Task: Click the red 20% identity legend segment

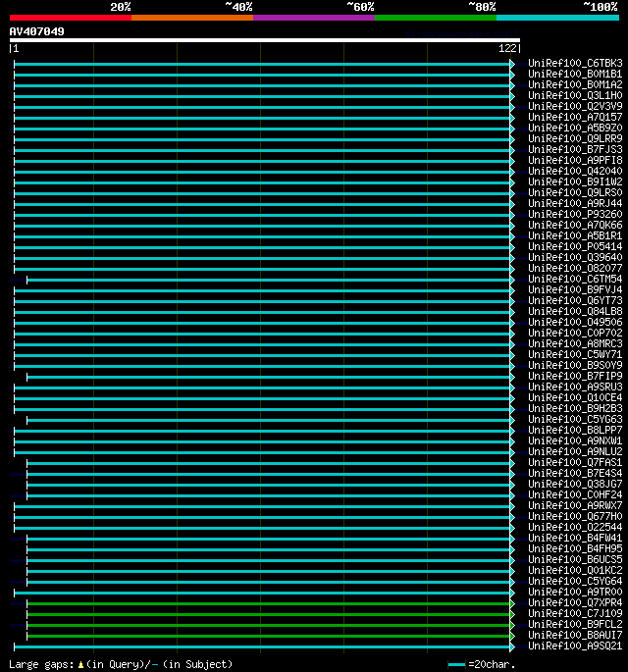Action: pyautogui.click(x=71, y=18)
